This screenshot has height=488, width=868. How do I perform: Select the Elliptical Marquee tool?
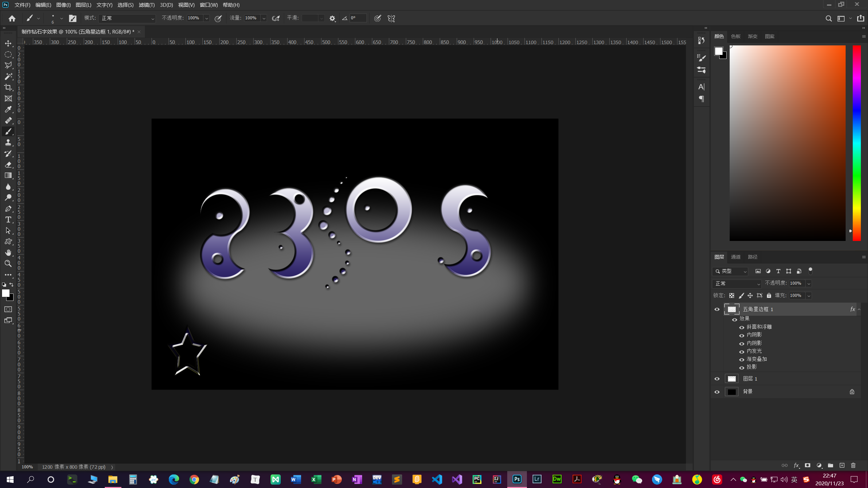coord(8,54)
